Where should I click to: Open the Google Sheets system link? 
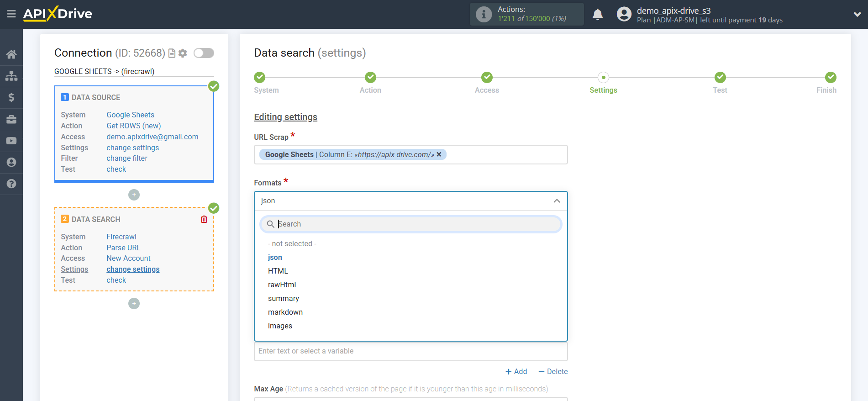[x=130, y=115]
